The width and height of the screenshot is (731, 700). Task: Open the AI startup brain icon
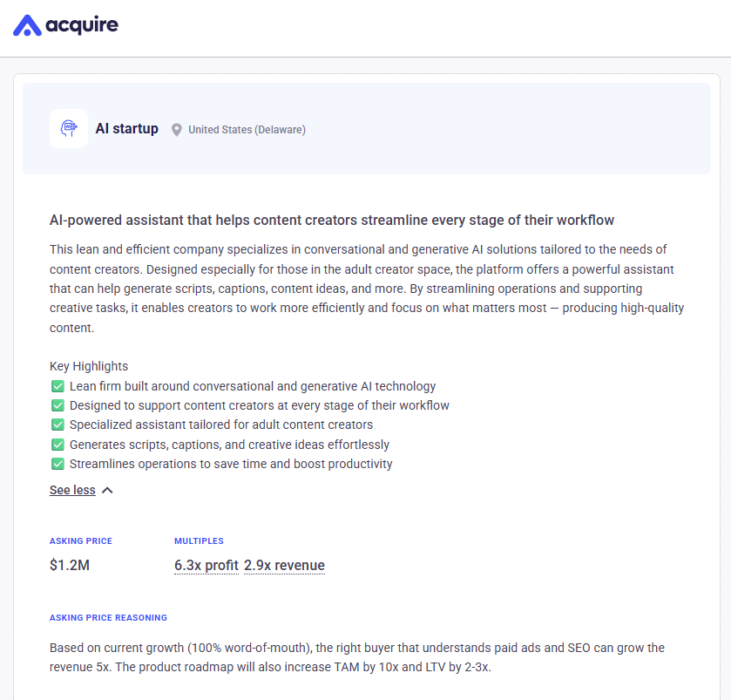click(69, 128)
